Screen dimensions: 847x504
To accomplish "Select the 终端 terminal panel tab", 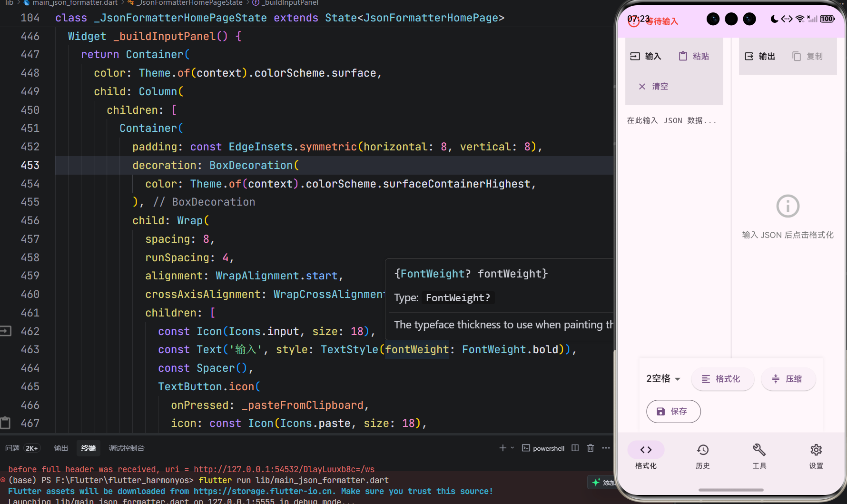I will pos(89,448).
